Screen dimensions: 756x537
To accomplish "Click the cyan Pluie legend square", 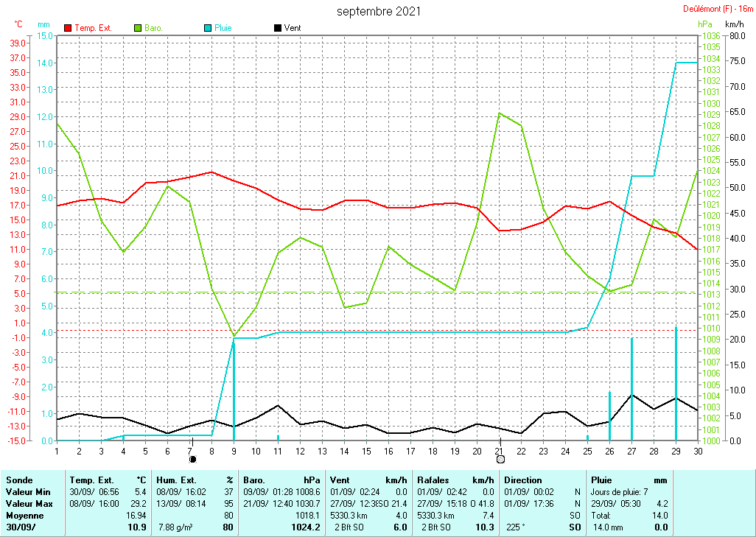I will [x=208, y=28].
